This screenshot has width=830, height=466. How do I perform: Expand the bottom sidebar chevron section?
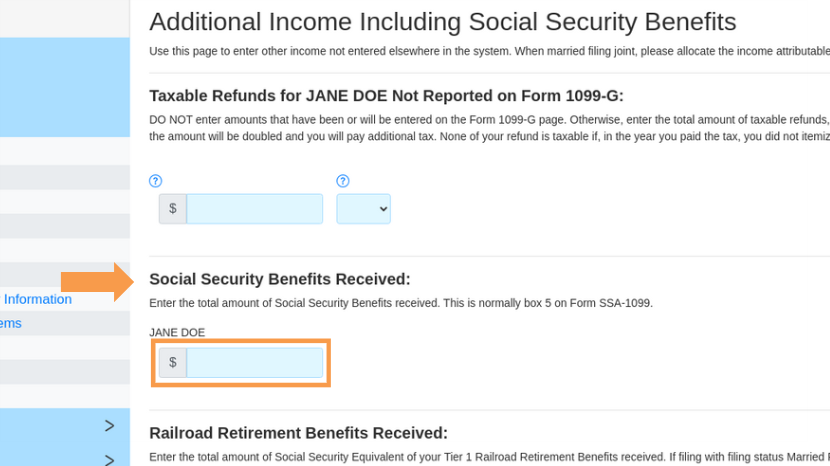(x=109, y=460)
